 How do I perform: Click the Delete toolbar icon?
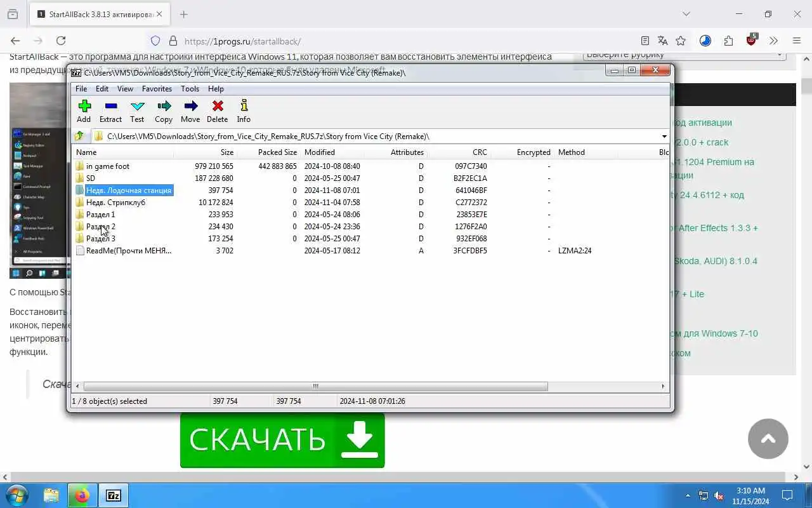click(x=217, y=111)
